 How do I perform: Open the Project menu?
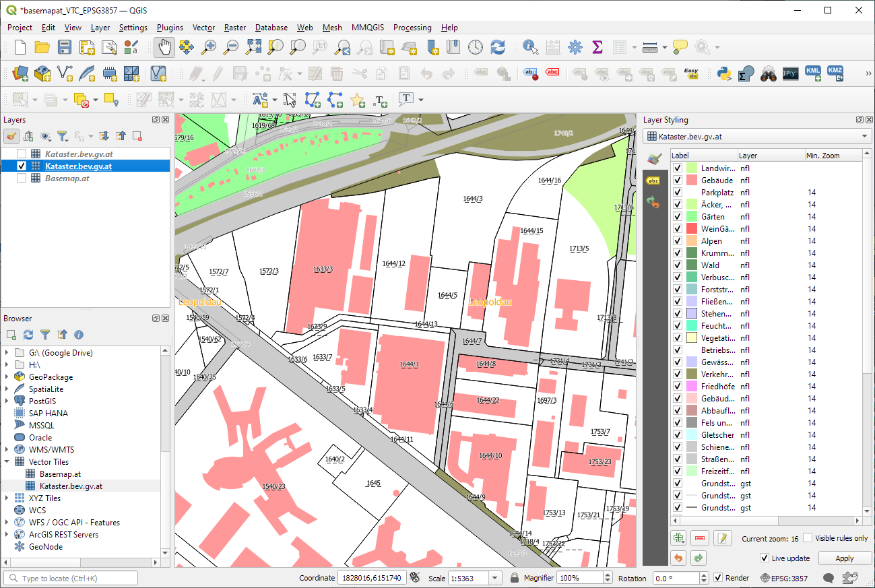coord(20,28)
